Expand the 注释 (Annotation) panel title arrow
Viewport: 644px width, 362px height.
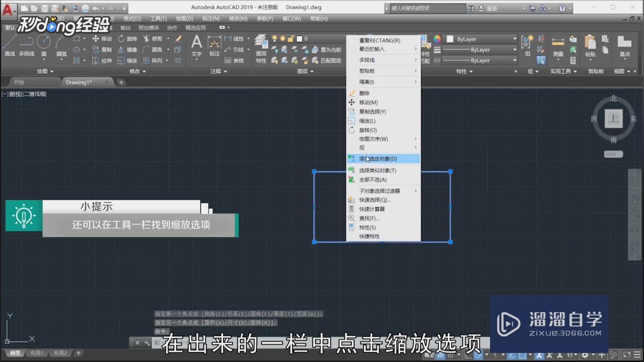click(225, 71)
